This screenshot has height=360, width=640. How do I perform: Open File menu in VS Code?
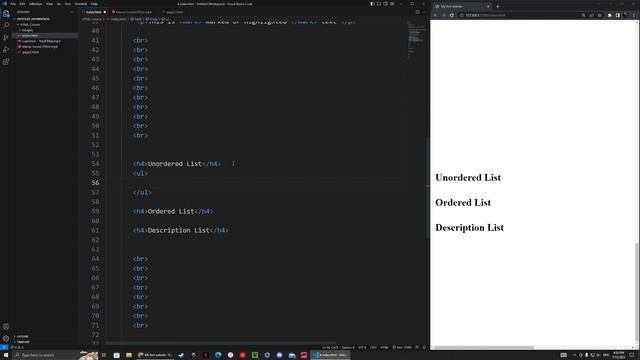coord(13,4)
